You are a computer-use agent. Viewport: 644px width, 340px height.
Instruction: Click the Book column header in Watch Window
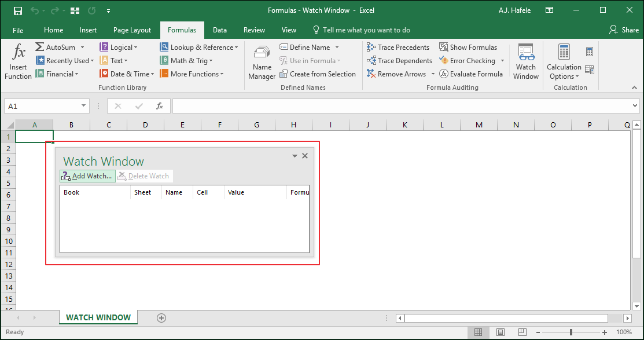[95, 192]
